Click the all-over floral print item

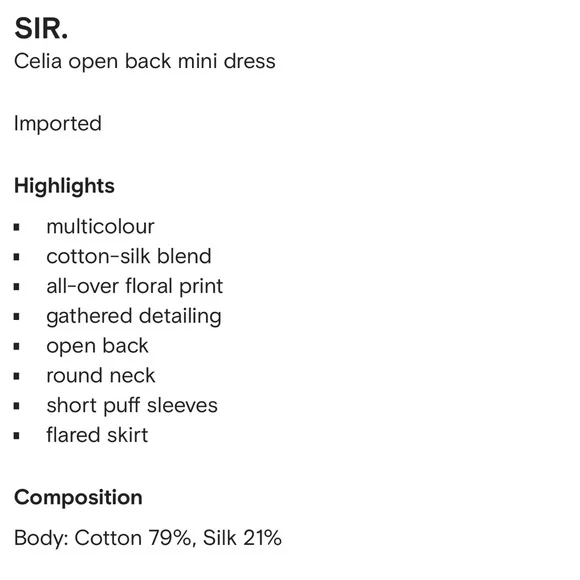pos(135,286)
